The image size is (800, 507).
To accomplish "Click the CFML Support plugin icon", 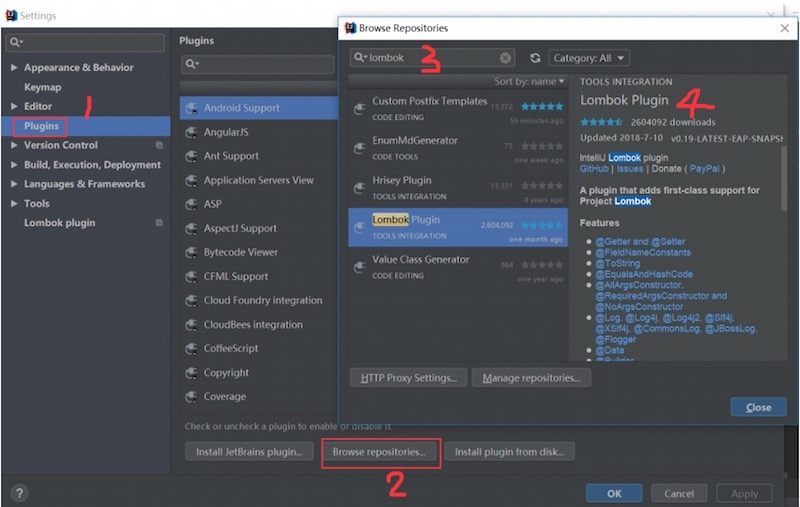I will pos(192,277).
